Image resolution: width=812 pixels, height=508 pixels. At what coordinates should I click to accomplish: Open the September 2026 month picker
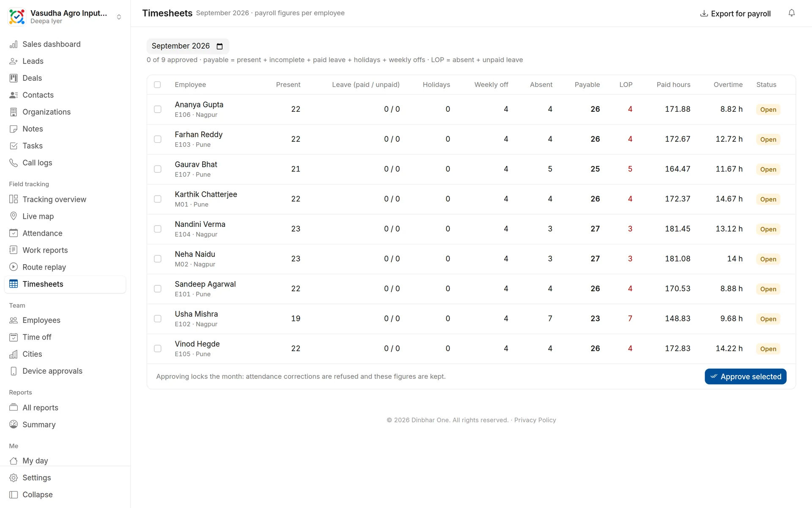pyautogui.click(x=188, y=46)
